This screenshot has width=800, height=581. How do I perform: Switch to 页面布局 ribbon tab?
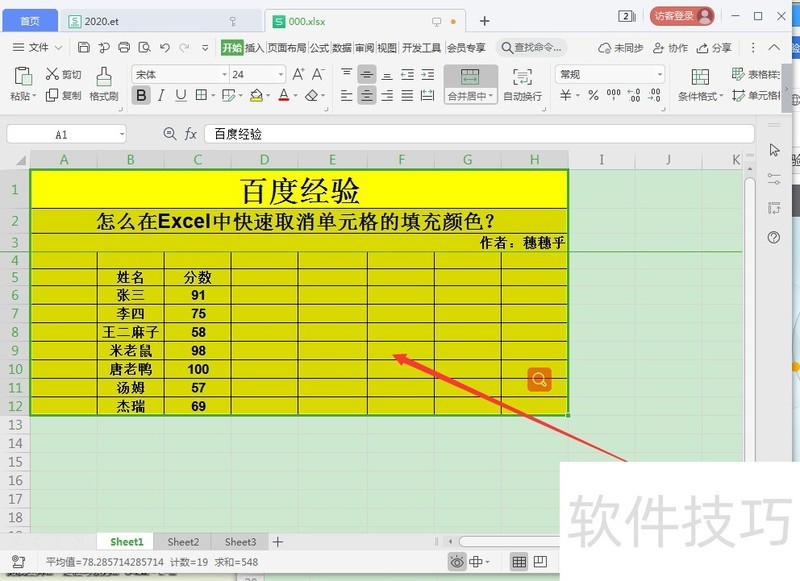click(287, 48)
